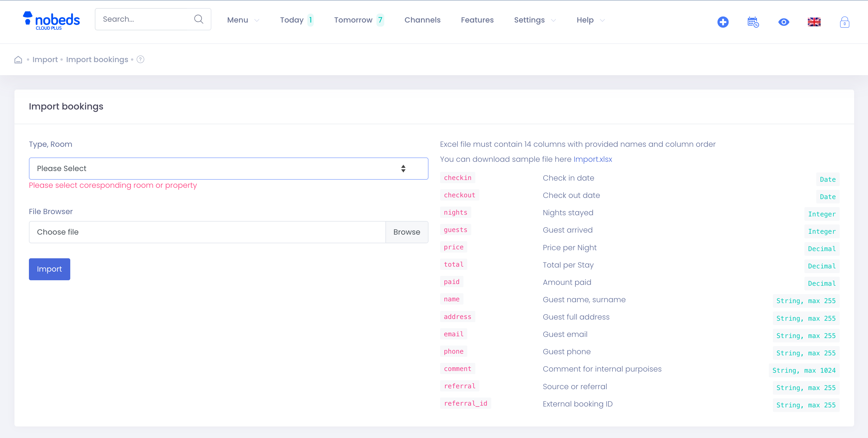The height and width of the screenshot is (438, 868).
Task: Click the search magnifier icon
Action: coord(199,19)
